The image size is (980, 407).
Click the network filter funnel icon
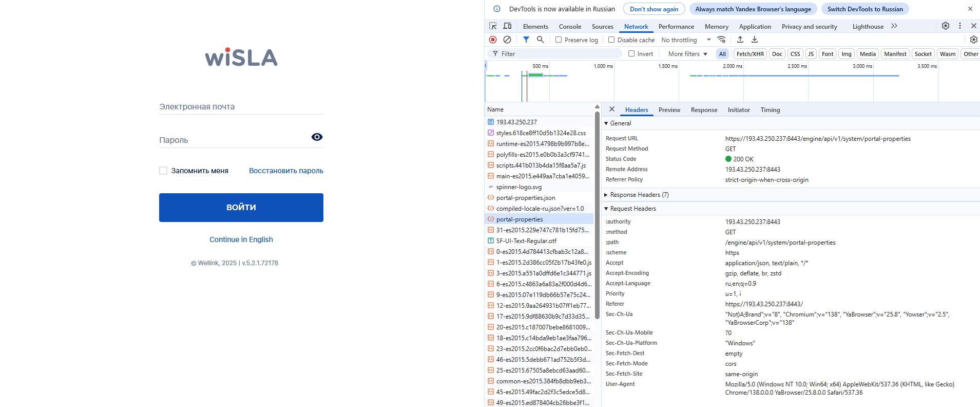[x=526, y=40]
